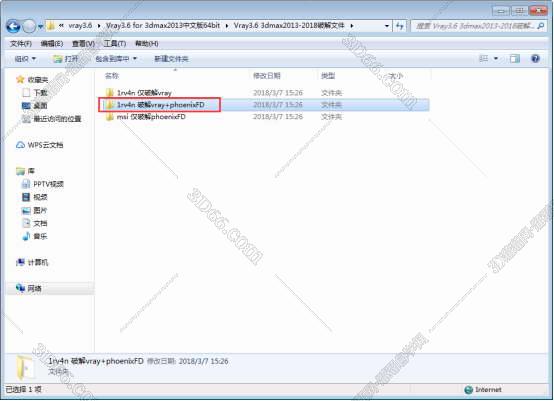The image size is (554, 401).
Task: Change view using the view mode icon
Action: [x=483, y=59]
